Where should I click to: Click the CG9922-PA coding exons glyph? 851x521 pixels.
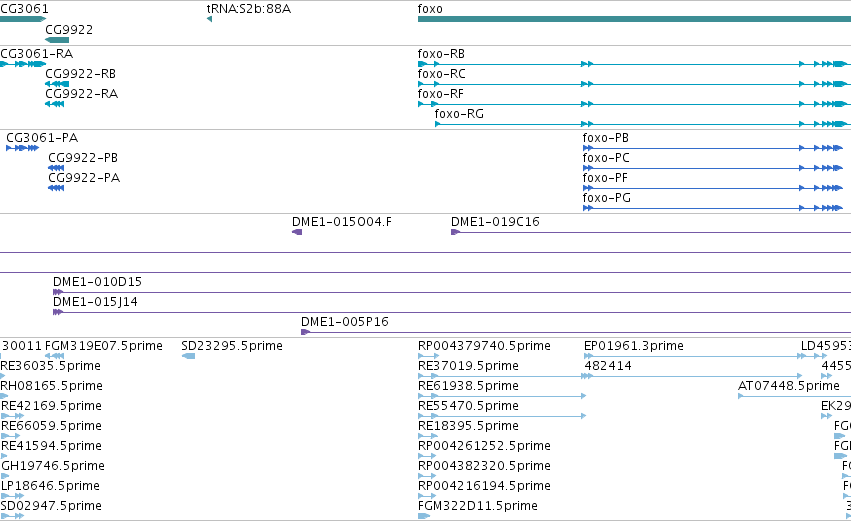click(56, 189)
